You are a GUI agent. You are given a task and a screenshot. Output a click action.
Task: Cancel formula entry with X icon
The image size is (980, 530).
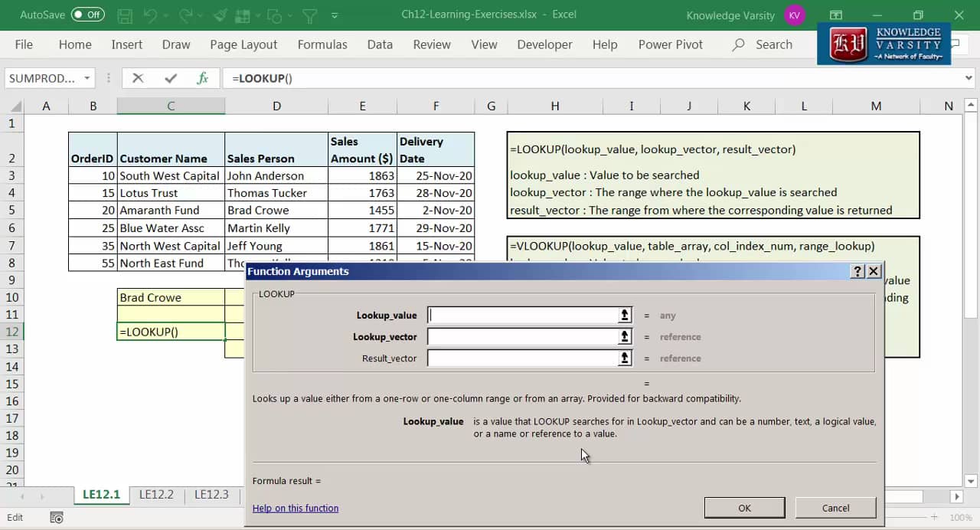[x=138, y=78]
